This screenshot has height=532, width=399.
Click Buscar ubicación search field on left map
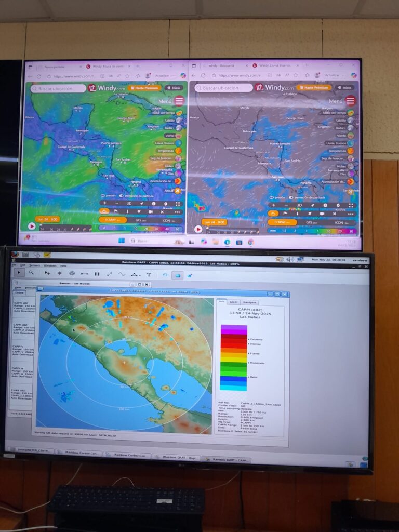[58, 89]
